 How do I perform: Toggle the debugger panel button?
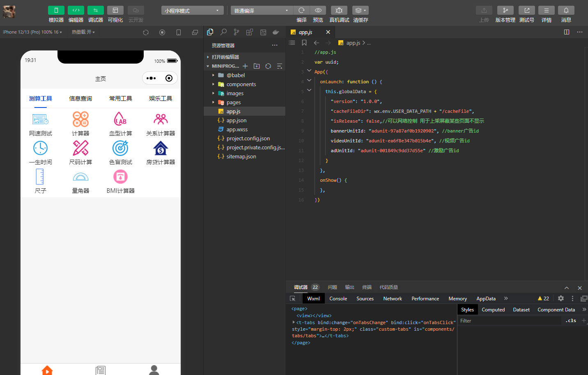click(x=96, y=10)
